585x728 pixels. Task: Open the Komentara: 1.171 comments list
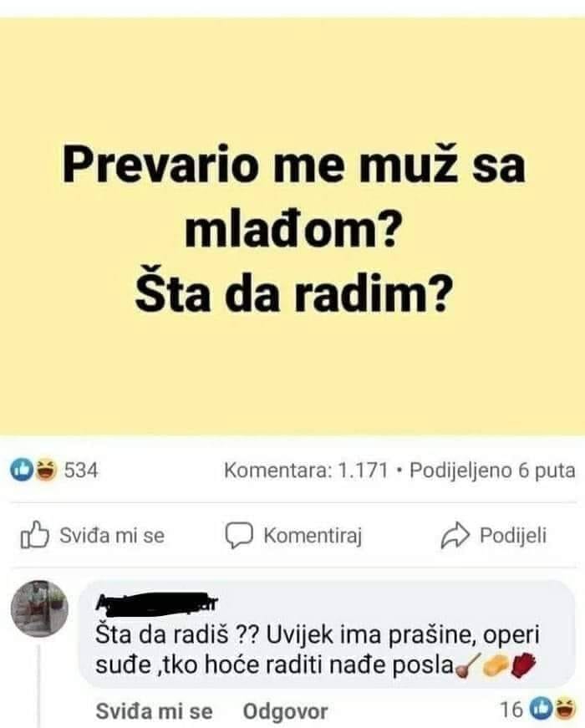click(306, 471)
